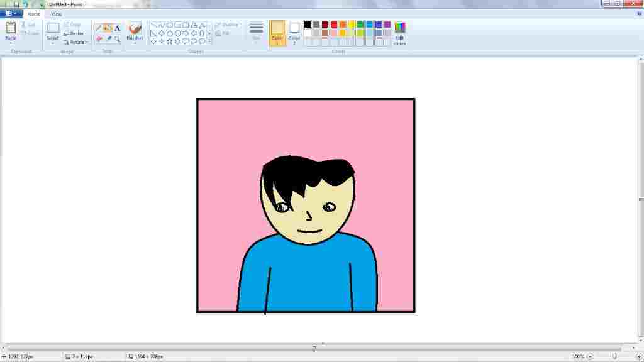Pick the black color swatch

click(307, 25)
